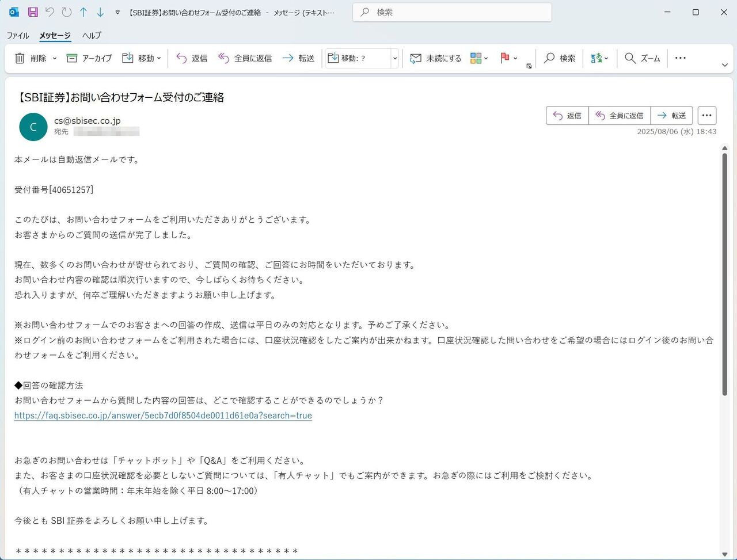Expand the ribbon display options chevron
Screen dimensions: 737x560
click(725, 65)
